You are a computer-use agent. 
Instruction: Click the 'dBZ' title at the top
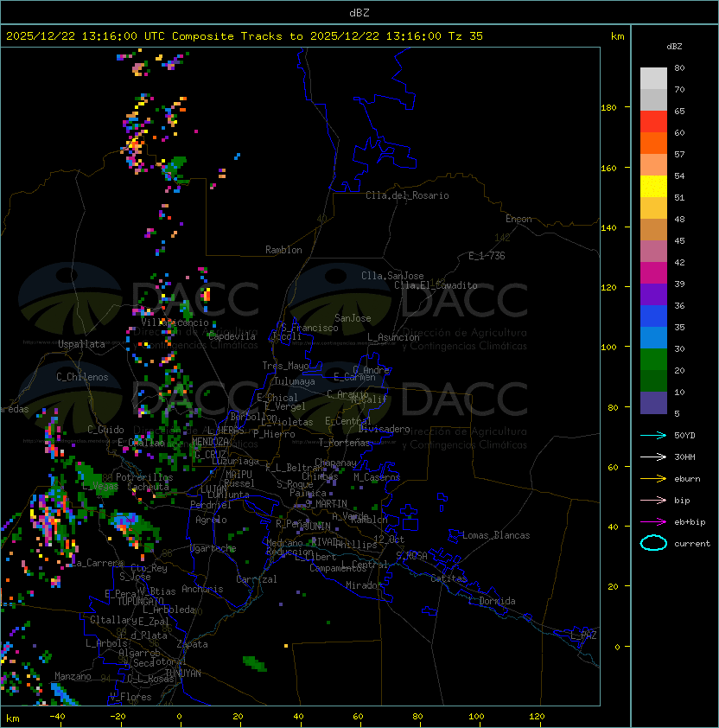point(359,12)
